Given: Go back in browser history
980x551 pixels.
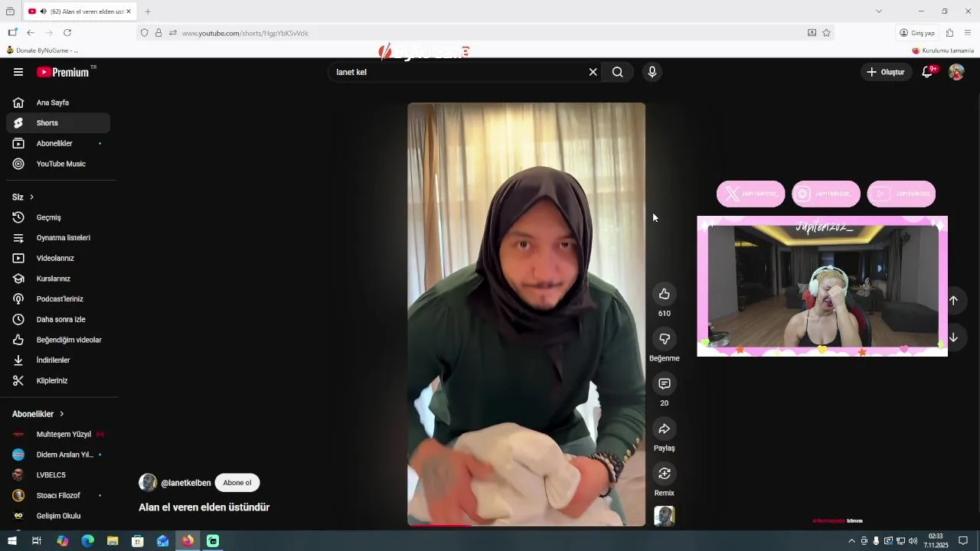Looking at the screenshot, I should tap(31, 33).
